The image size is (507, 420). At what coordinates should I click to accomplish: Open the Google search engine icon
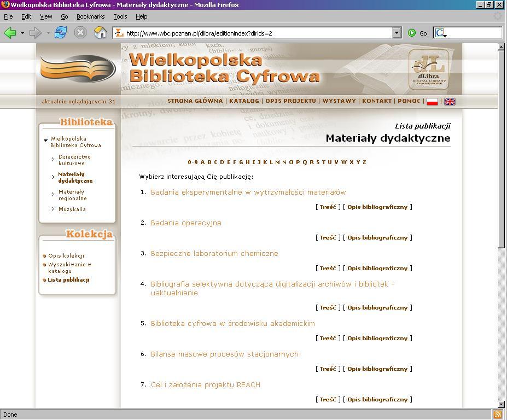tap(440, 33)
